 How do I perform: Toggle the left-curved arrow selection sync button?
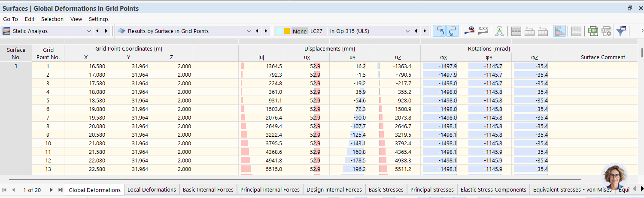(x=439, y=31)
